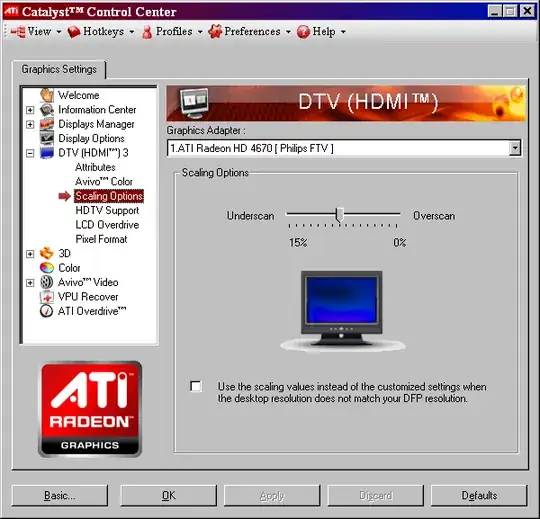The width and height of the screenshot is (540, 519).
Task: Click the Color wheel icon
Action: coord(47,268)
